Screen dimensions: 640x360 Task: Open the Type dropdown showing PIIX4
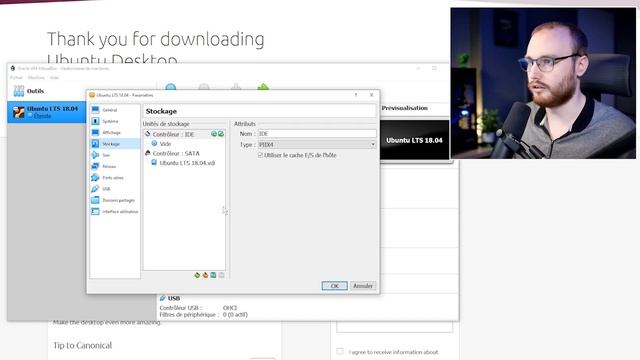pos(317,144)
